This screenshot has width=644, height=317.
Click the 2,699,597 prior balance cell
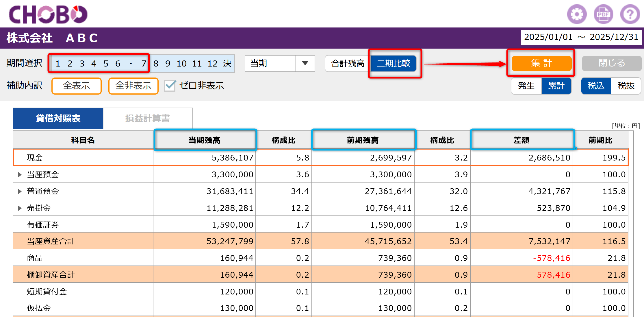coord(363,158)
